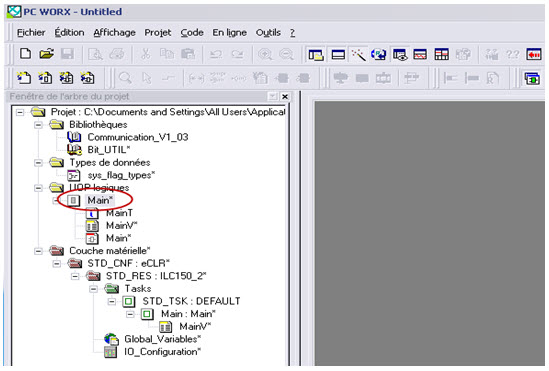The width and height of the screenshot is (549, 371).
Task: Open the bus configuration globe icon
Action: pyautogui.click(x=378, y=55)
